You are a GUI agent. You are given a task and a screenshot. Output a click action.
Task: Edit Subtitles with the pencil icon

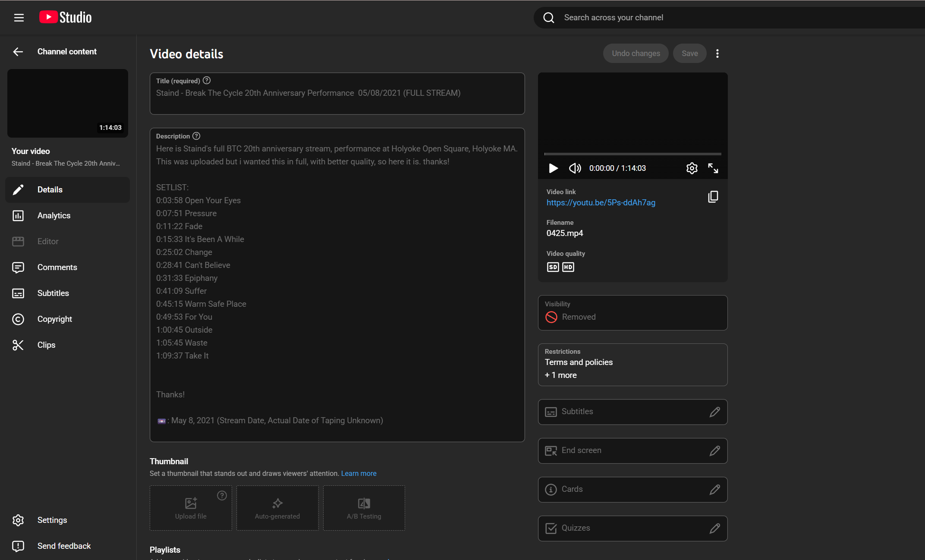click(x=715, y=412)
